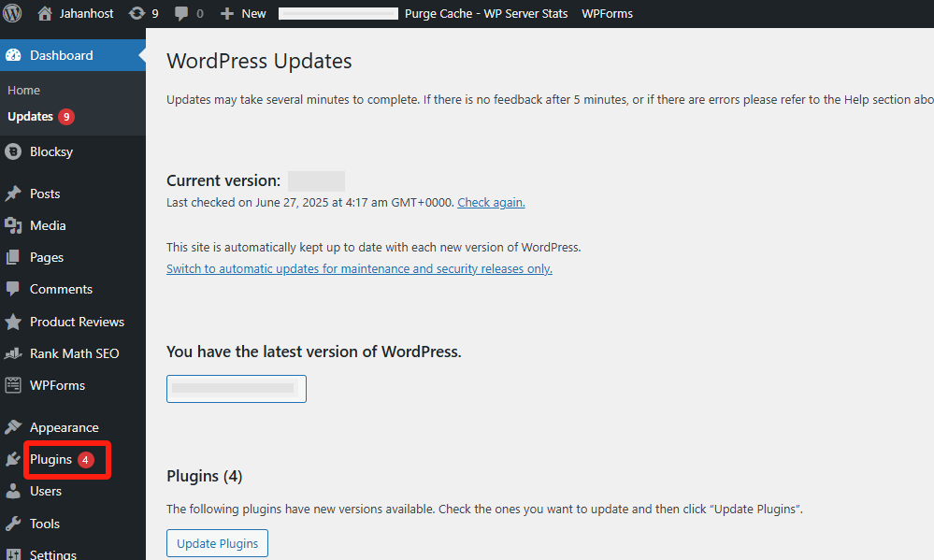934x560 pixels.
Task: Click the WordPress logo in admin bar
Action: 12,13
